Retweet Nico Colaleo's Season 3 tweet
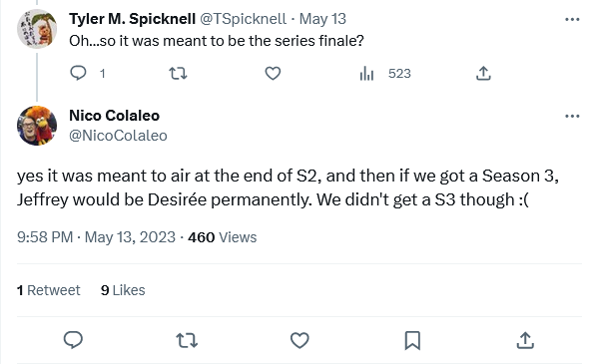The image size is (597, 364). click(x=187, y=340)
